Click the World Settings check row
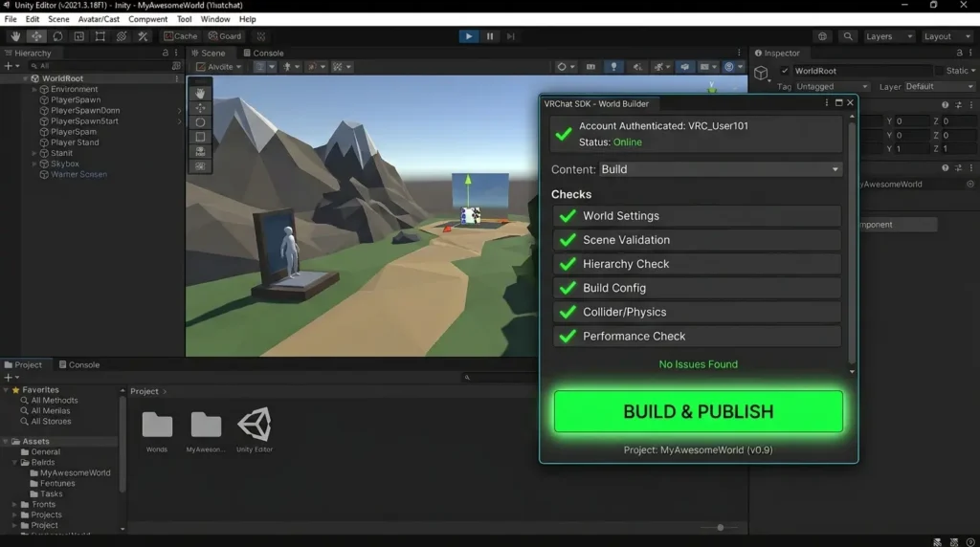This screenshot has width=980, height=547. [x=697, y=216]
